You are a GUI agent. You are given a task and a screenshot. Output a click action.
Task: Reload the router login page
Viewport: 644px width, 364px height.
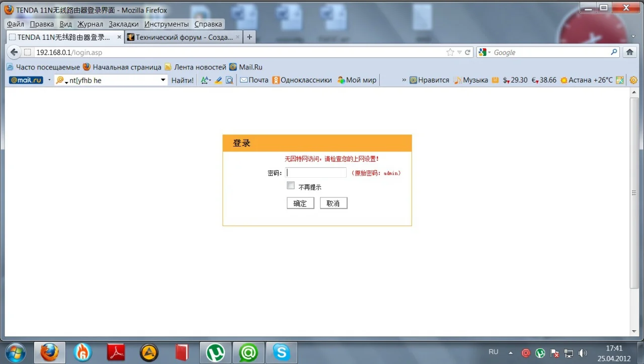(467, 52)
